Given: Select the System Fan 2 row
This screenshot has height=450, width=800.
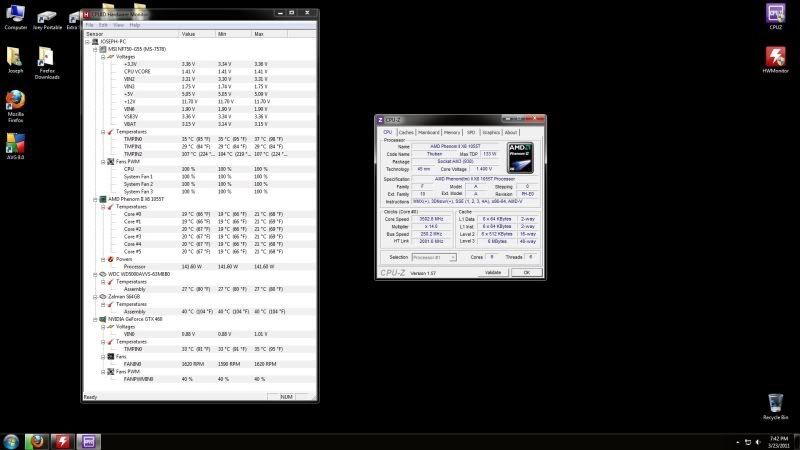Looking at the screenshot, I should coord(199,184).
